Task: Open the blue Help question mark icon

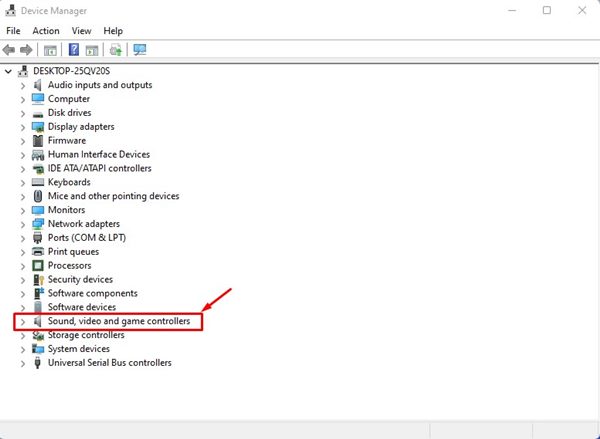Action: (73, 49)
